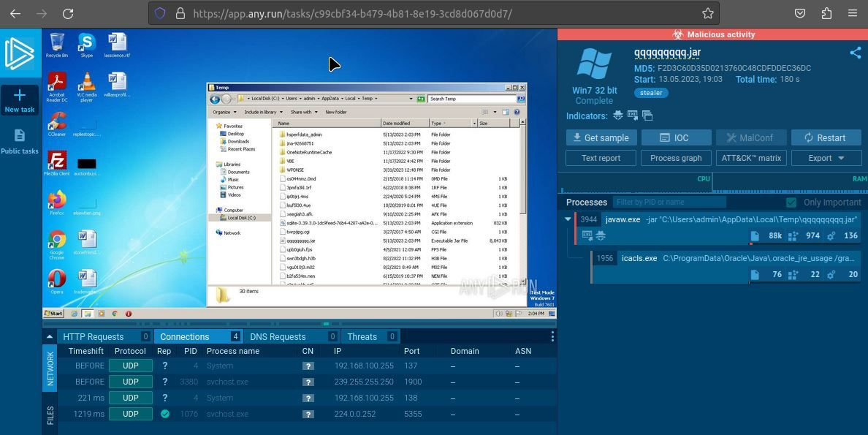868x435 pixels.
Task: Open New task from sidebar
Action: [20, 100]
